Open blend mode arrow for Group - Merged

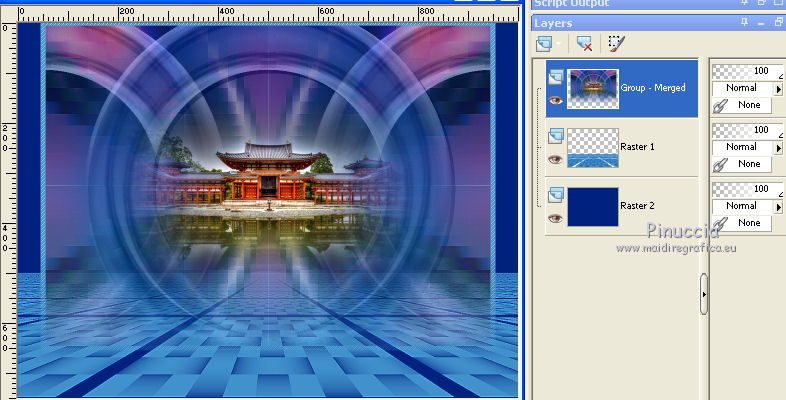point(778,89)
